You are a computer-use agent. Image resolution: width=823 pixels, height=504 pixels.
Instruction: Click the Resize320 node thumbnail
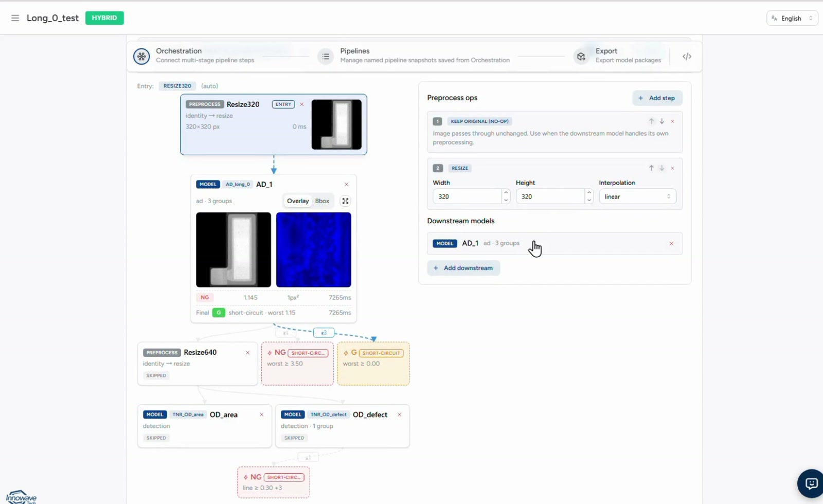click(336, 124)
